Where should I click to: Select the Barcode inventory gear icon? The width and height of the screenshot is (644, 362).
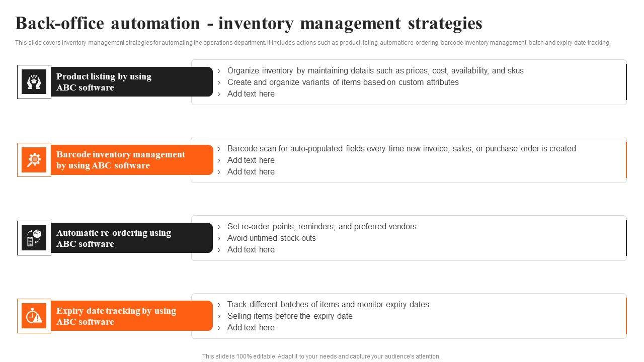(x=34, y=160)
